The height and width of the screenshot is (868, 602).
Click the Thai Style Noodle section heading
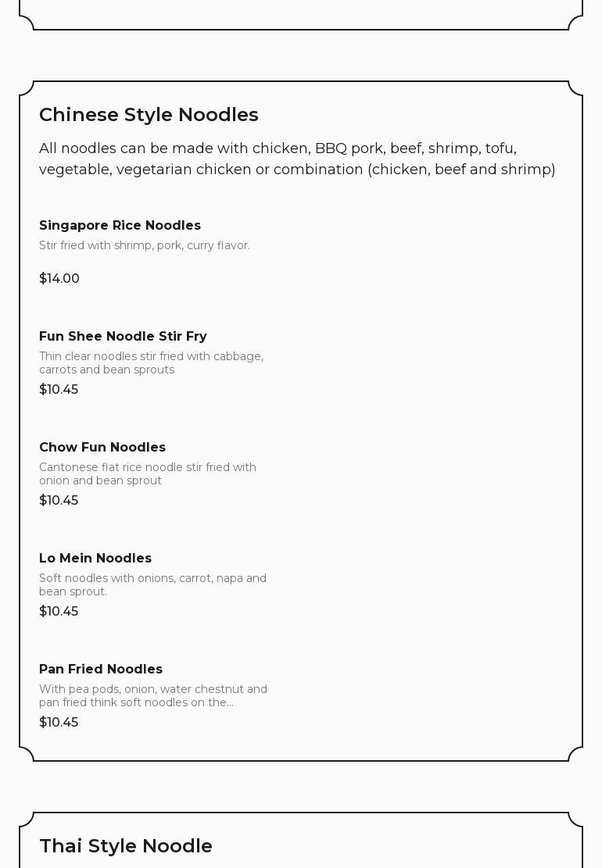pyautogui.click(x=126, y=846)
